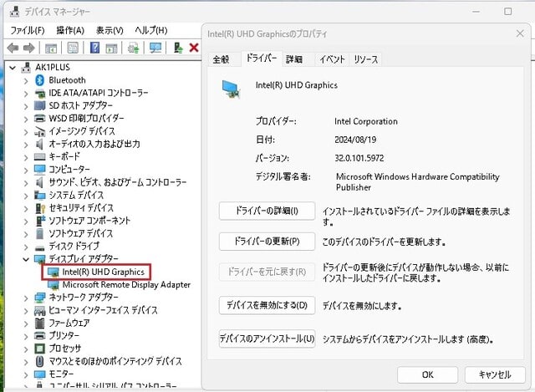Click the ファームウェア chip icon
This screenshot has width=535, height=392.
(40, 323)
